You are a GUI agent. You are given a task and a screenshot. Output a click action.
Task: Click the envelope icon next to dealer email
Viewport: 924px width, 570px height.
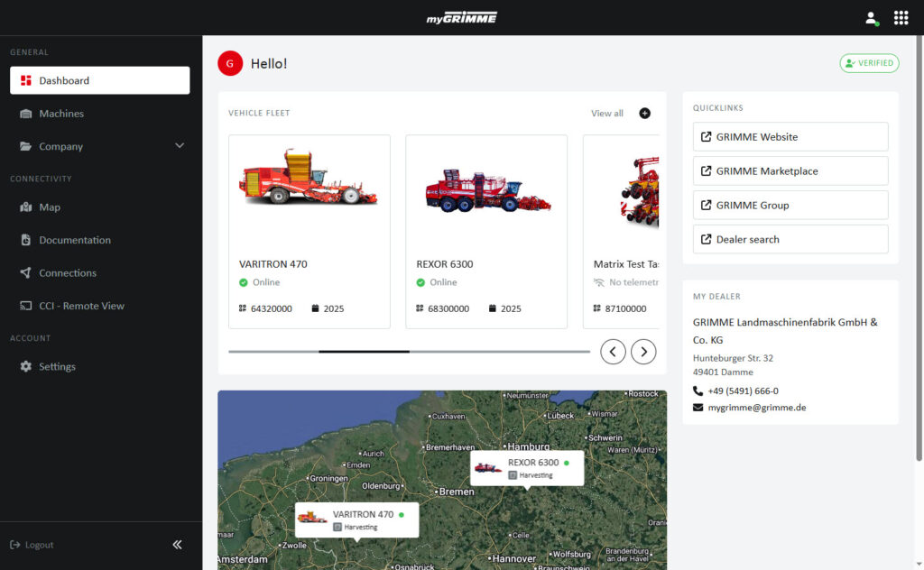coord(698,408)
